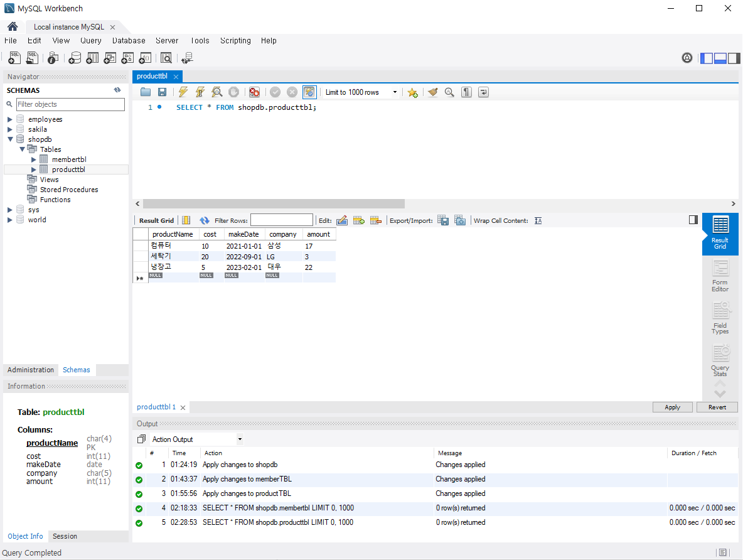This screenshot has height=560, width=743.
Task: Toggle left sidebar panel visibility
Action: [x=707, y=58]
